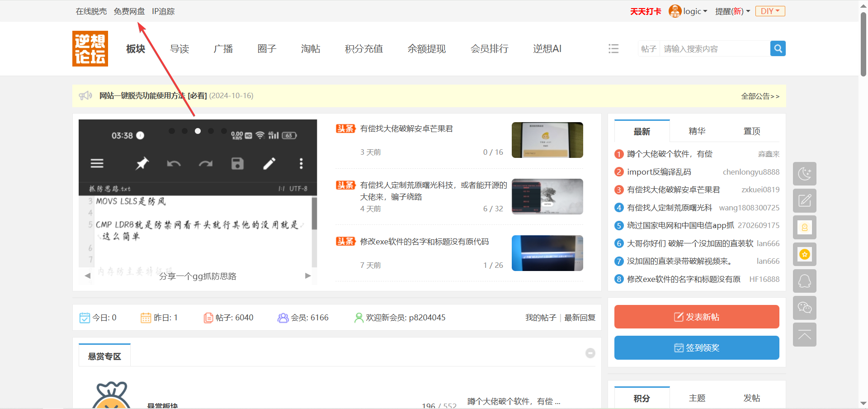
Task: Click the slideshow previous arrow
Action: click(87, 276)
